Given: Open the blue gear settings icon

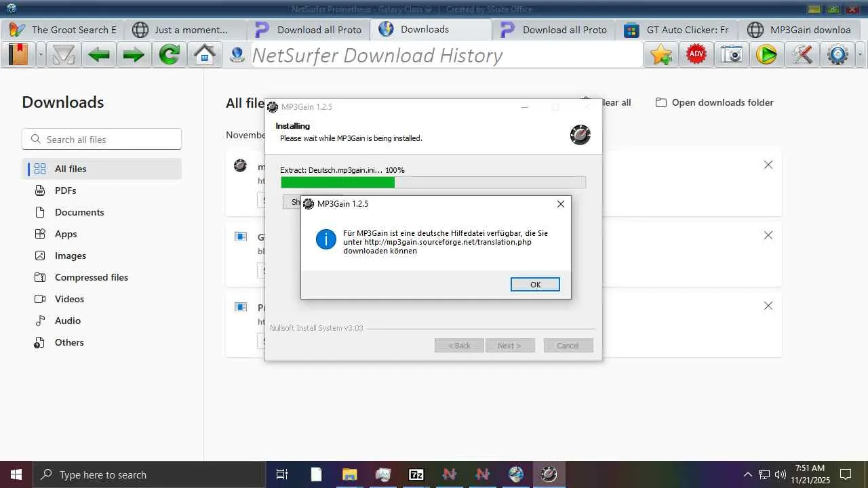Looking at the screenshot, I should tap(838, 55).
